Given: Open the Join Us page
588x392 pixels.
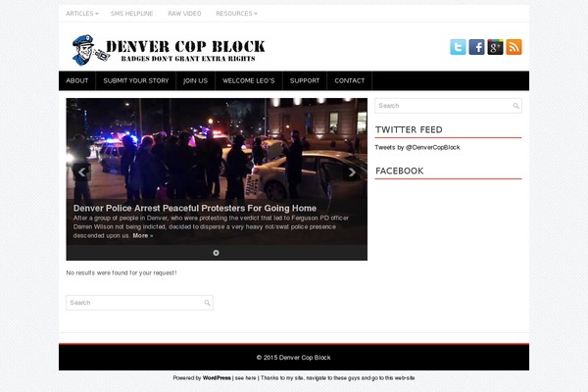Looking at the screenshot, I should tap(195, 80).
